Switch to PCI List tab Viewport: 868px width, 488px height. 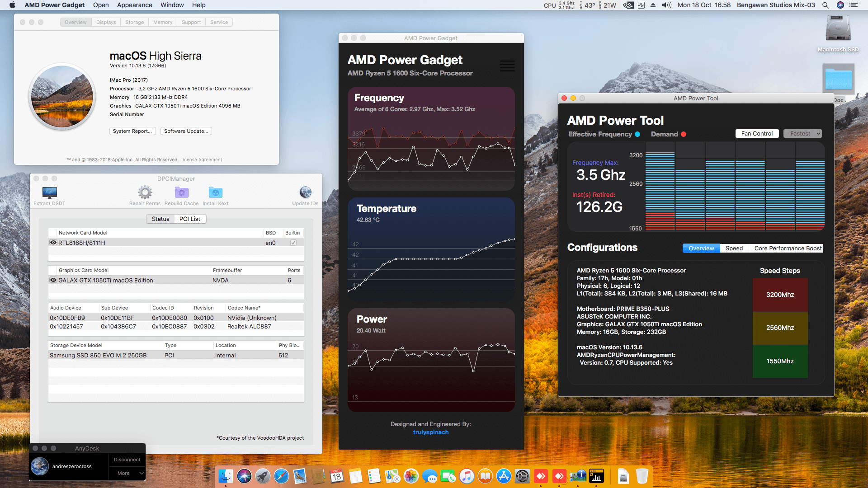[x=190, y=219]
